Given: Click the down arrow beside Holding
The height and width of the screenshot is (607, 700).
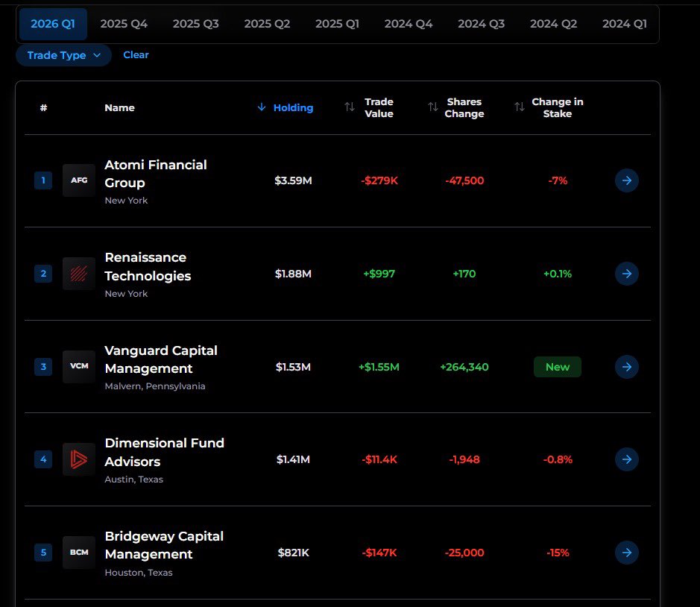Looking at the screenshot, I should 262,107.
